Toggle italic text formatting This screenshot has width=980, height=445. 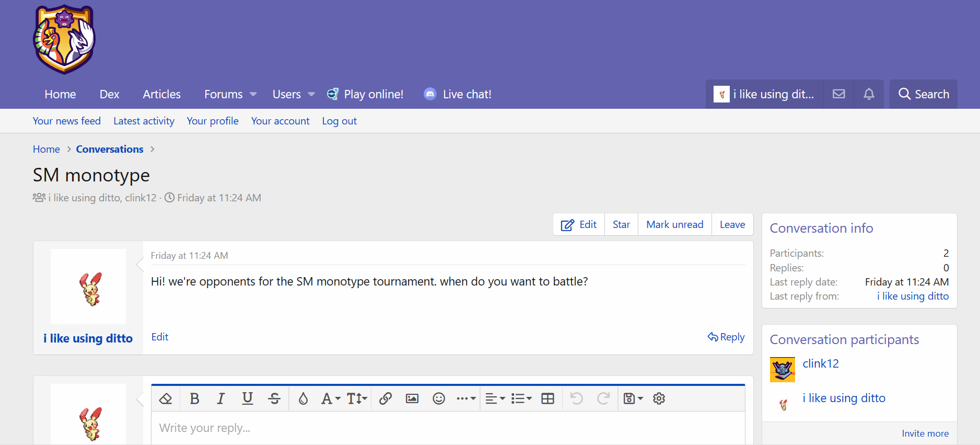220,398
